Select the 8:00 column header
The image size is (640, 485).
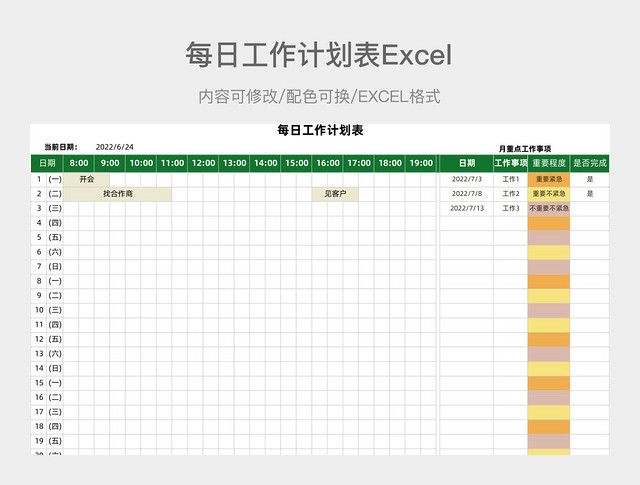79,163
